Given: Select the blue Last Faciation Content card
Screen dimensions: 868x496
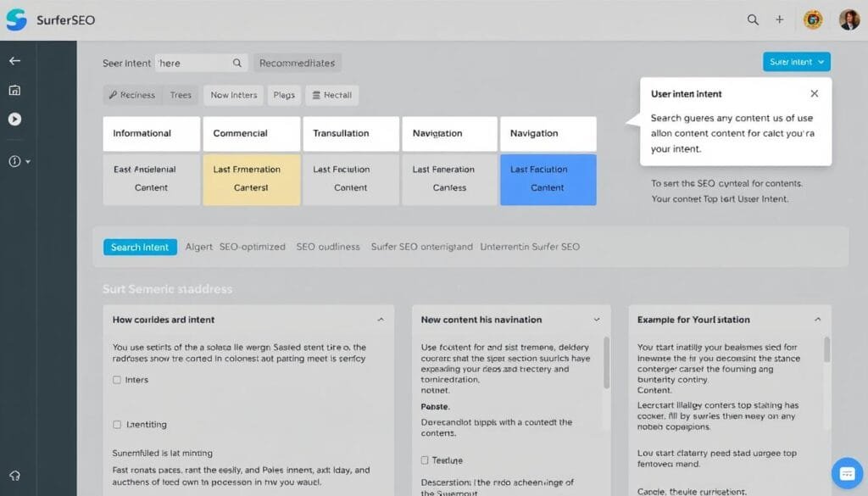Looking at the screenshot, I should 548,179.
